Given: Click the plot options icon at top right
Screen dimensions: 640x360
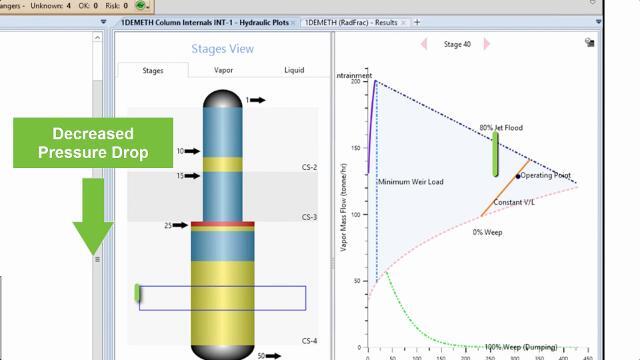Looking at the screenshot, I should (589, 42).
